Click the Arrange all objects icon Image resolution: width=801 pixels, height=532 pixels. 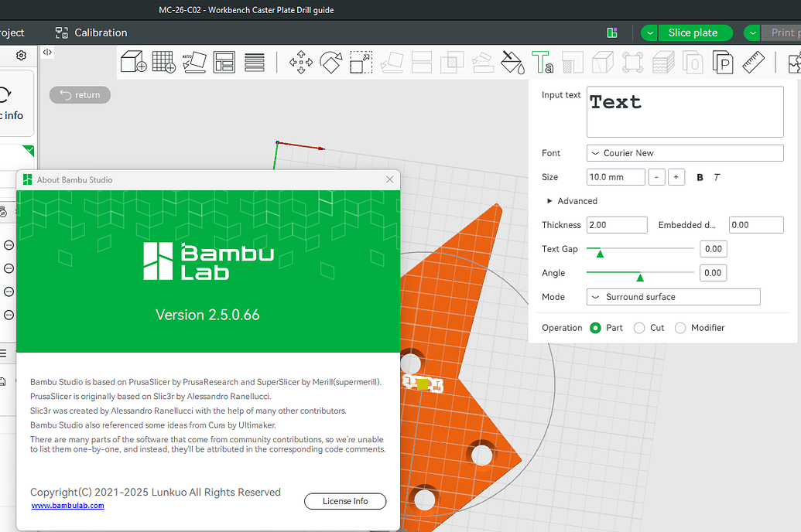click(x=224, y=62)
